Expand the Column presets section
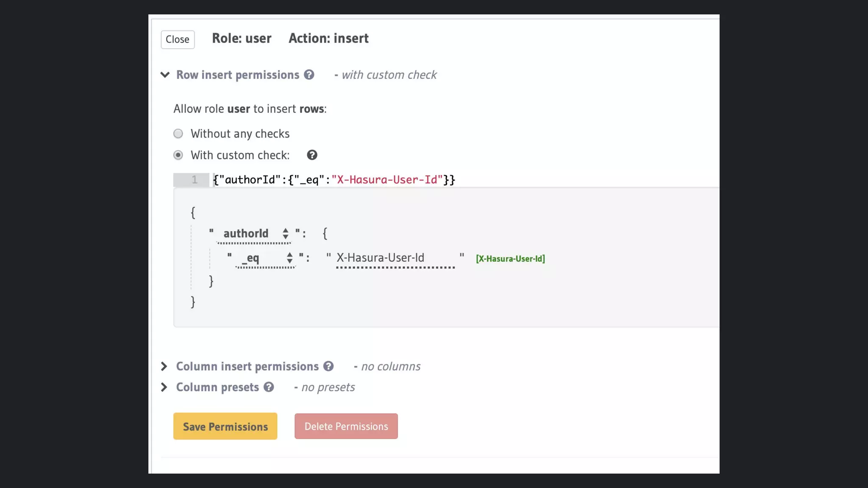The width and height of the screenshot is (868, 488). pos(164,387)
